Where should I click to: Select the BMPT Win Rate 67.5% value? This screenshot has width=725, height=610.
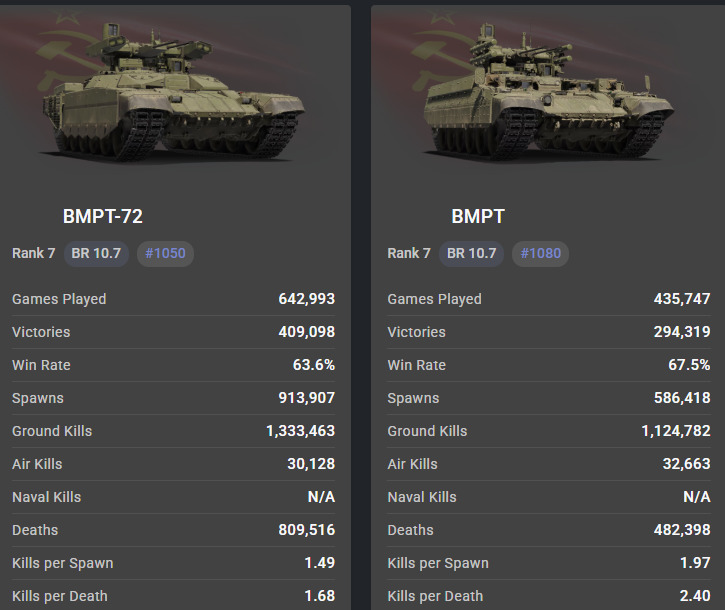click(689, 365)
